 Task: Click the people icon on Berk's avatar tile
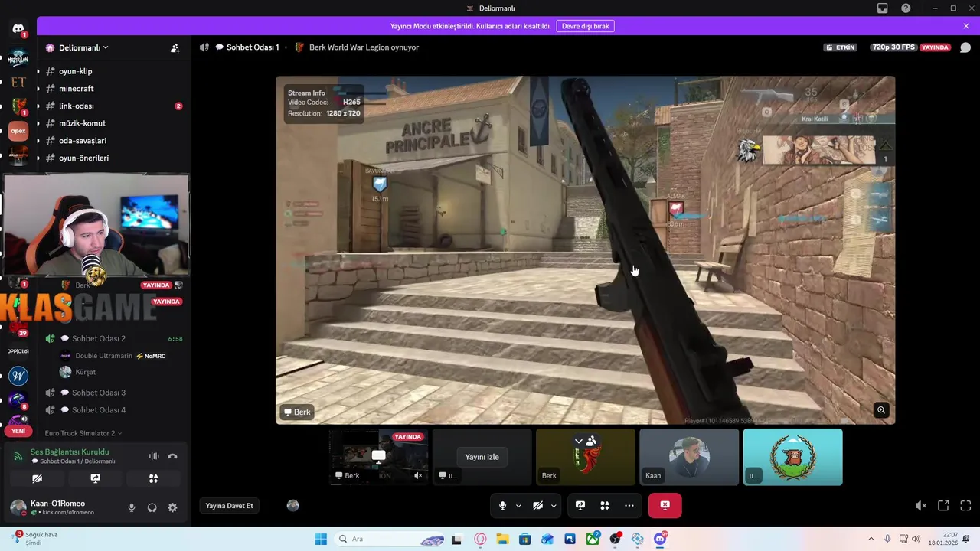[x=591, y=442]
